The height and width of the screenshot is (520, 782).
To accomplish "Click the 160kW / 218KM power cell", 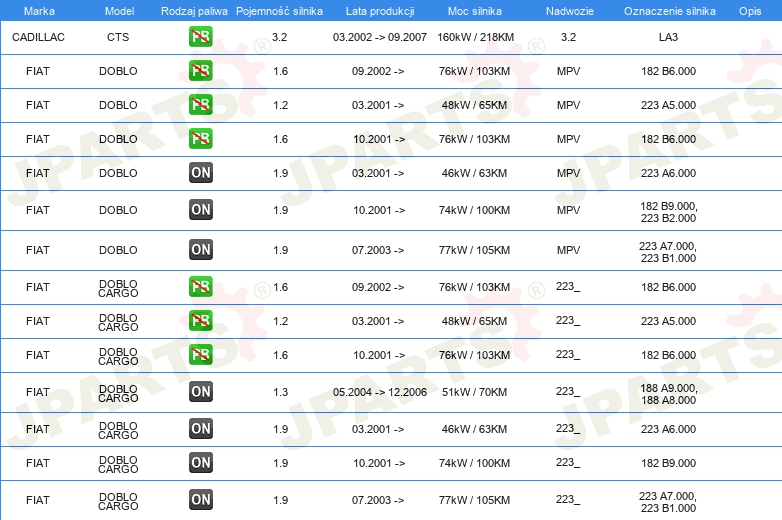I will tap(475, 37).
